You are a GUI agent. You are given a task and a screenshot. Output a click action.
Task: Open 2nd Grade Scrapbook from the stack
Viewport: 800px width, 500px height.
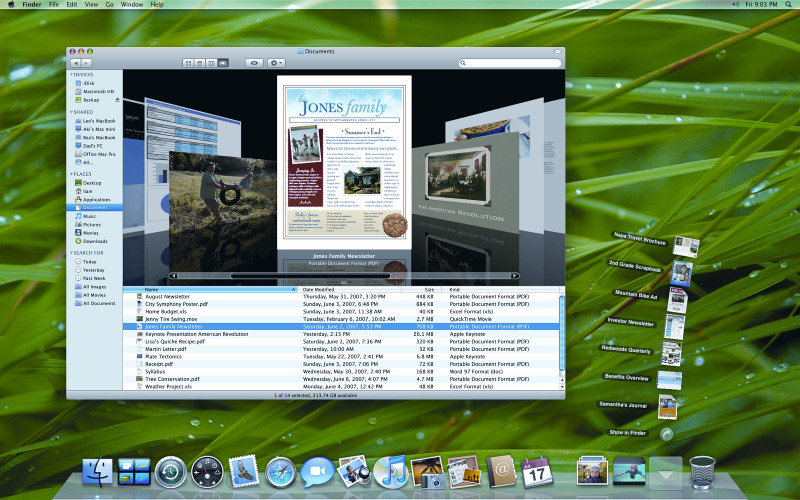(681, 273)
